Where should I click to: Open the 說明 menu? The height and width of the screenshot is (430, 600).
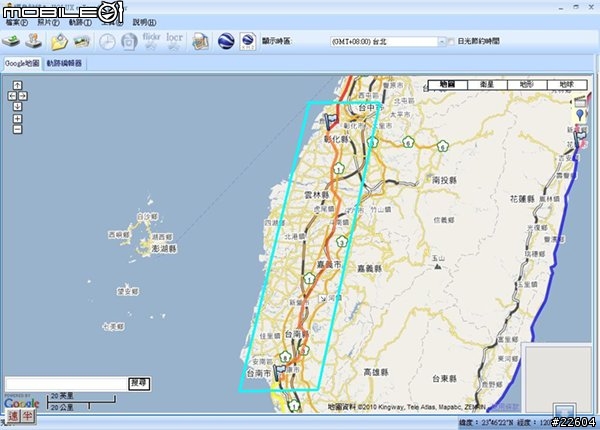click(145, 22)
